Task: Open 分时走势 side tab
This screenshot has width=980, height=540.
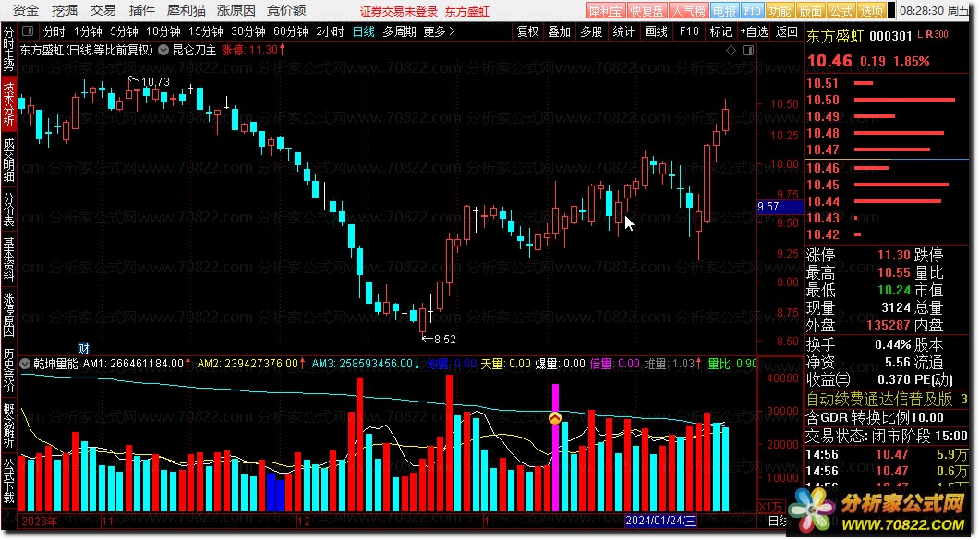Action: click(x=8, y=49)
